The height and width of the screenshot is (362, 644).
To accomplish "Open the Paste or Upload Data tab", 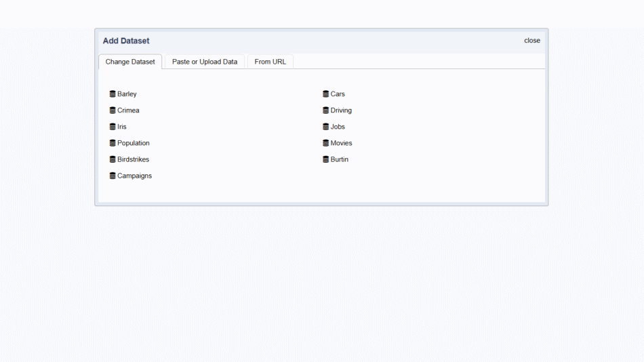I will [205, 62].
